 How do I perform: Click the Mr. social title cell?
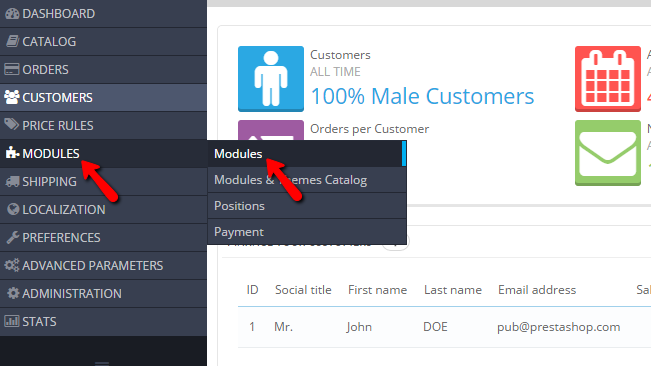[284, 327]
